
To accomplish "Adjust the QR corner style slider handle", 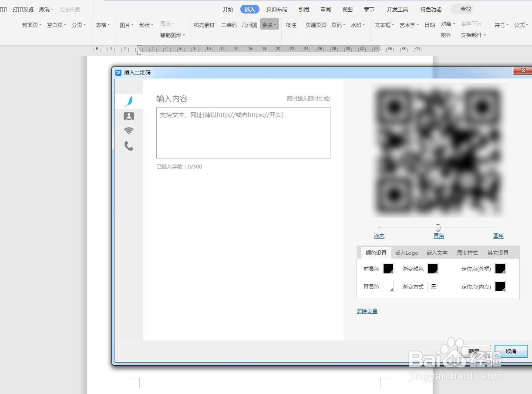I will (x=438, y=228).
